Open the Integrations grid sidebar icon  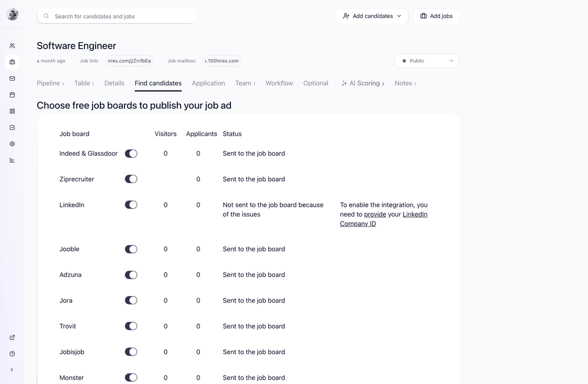(12, 111)
